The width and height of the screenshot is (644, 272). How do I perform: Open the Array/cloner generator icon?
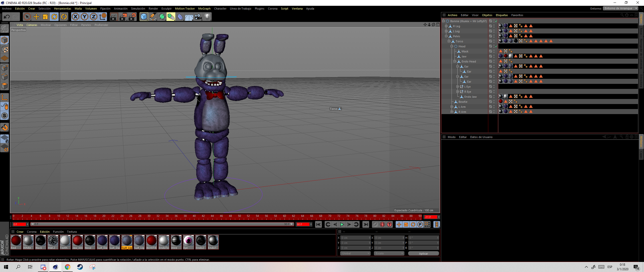point(171,17)
